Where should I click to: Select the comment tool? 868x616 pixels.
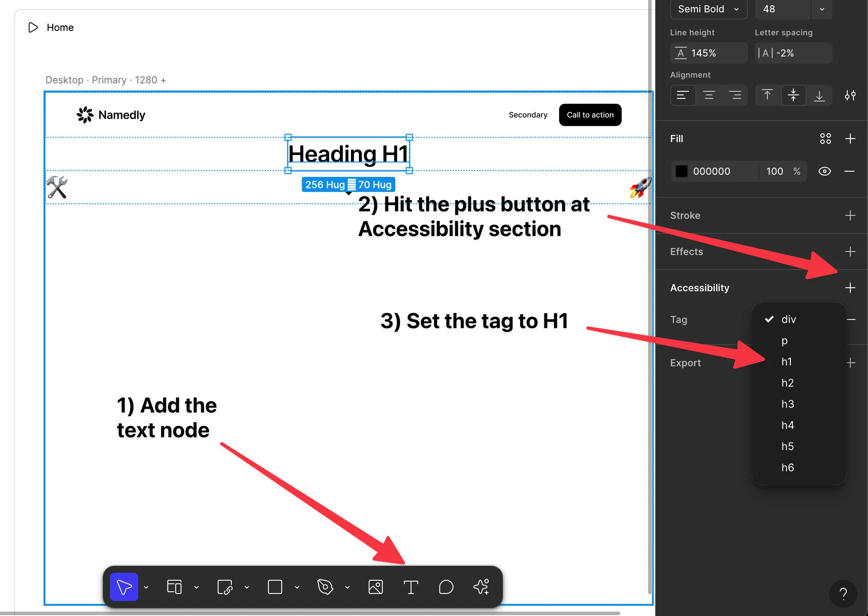click(446, 587)
